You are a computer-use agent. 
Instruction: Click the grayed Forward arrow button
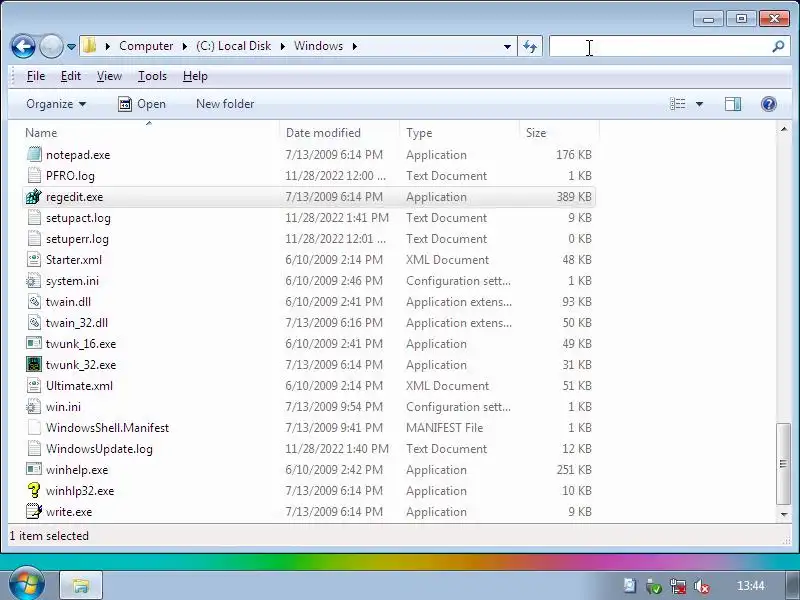pos(51,46)
